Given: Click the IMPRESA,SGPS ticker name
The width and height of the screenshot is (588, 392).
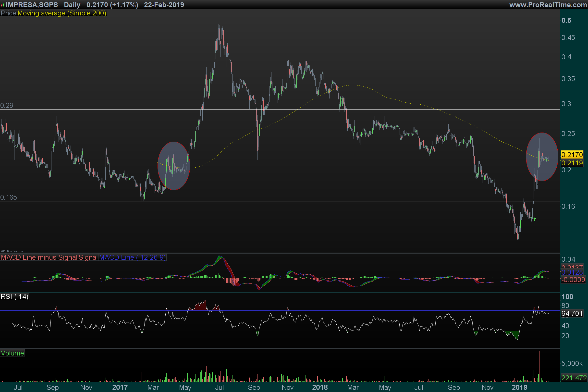Looking at the screenshot, I should (32, 5).
